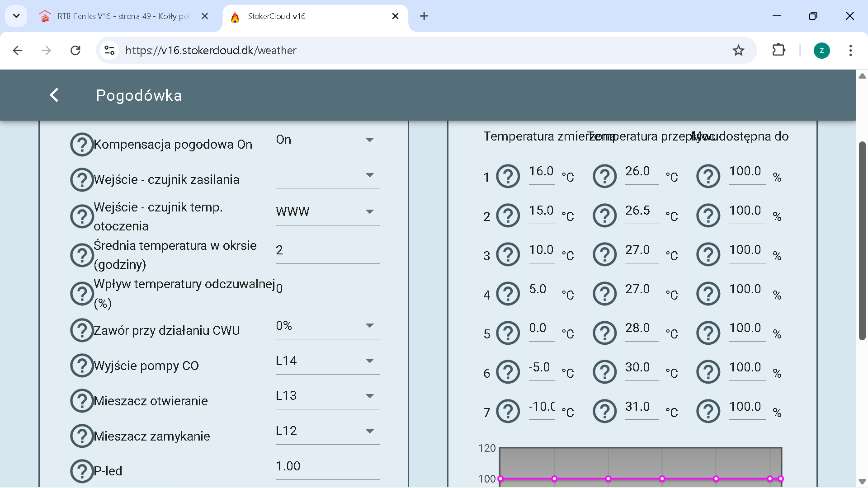
Task: Click help icon for Wyjście pompy CO
Action: [82, 366]
